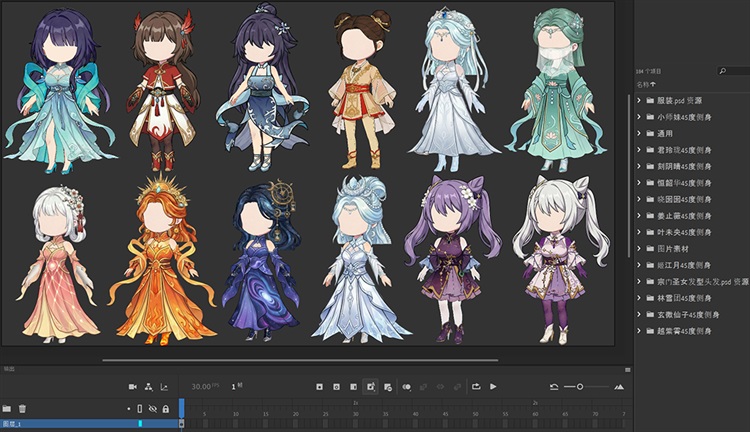This screenshot has height=432, width=750.
Task: Toggle lock-all-layers padlock icon
Action: [x=165, y=408]
